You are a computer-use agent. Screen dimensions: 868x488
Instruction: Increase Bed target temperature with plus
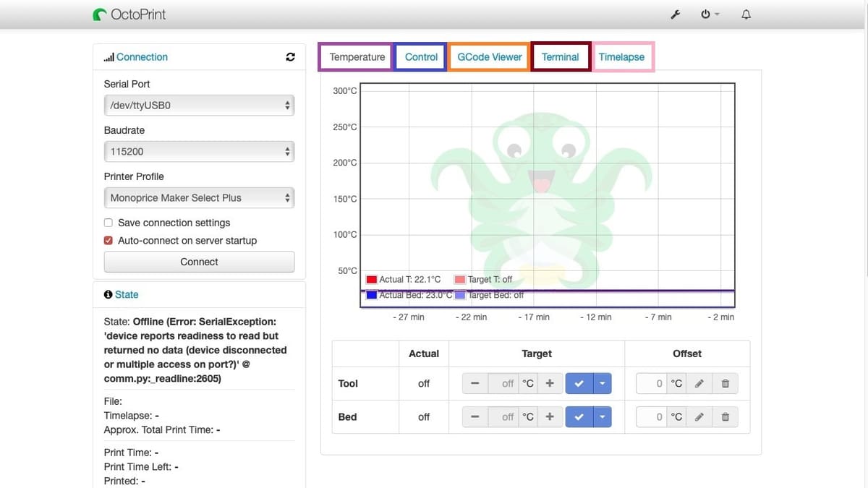pos(550,417)
